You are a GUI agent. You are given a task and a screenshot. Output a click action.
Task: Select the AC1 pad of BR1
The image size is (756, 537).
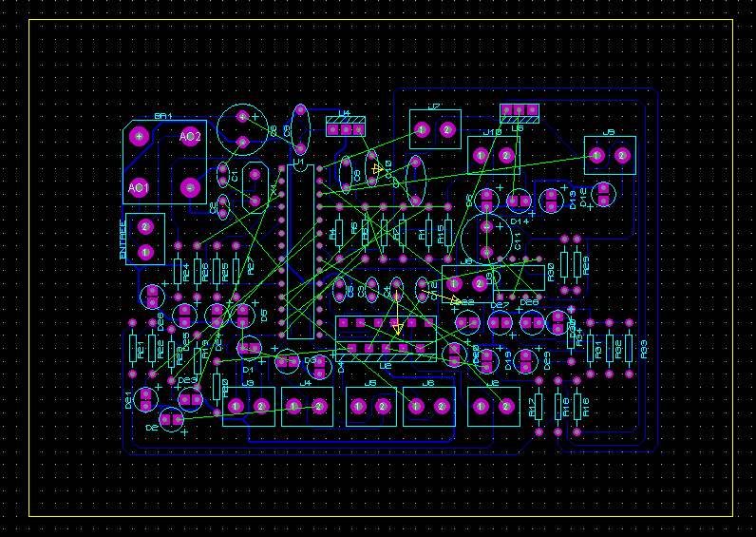click(139, 187)
